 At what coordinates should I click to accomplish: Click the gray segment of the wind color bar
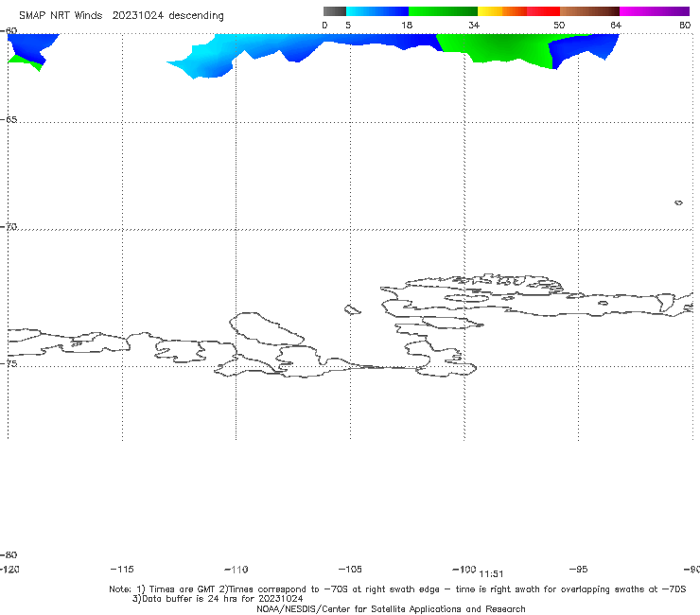[x=334, y=11]
